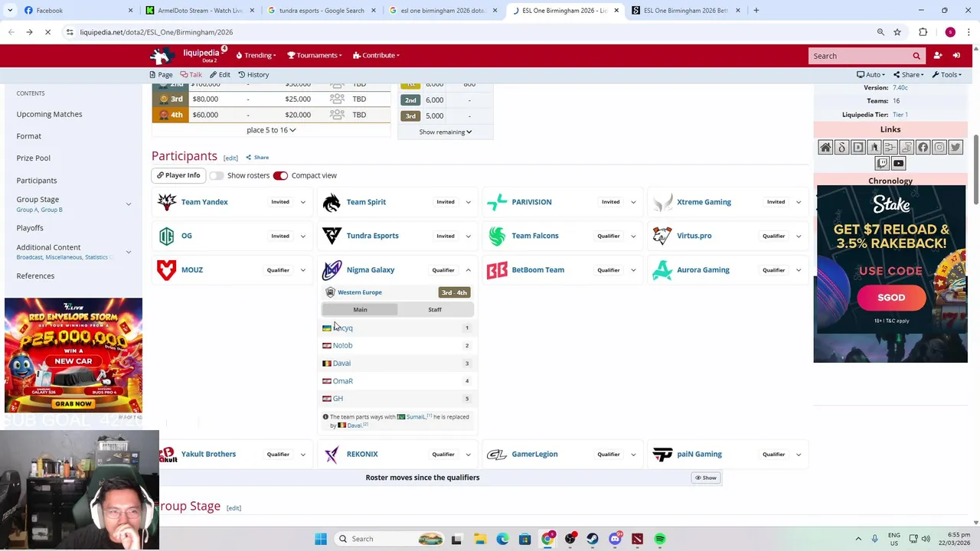Open the Talk page tab
This screenshot has width=980, height=551.
191,75
